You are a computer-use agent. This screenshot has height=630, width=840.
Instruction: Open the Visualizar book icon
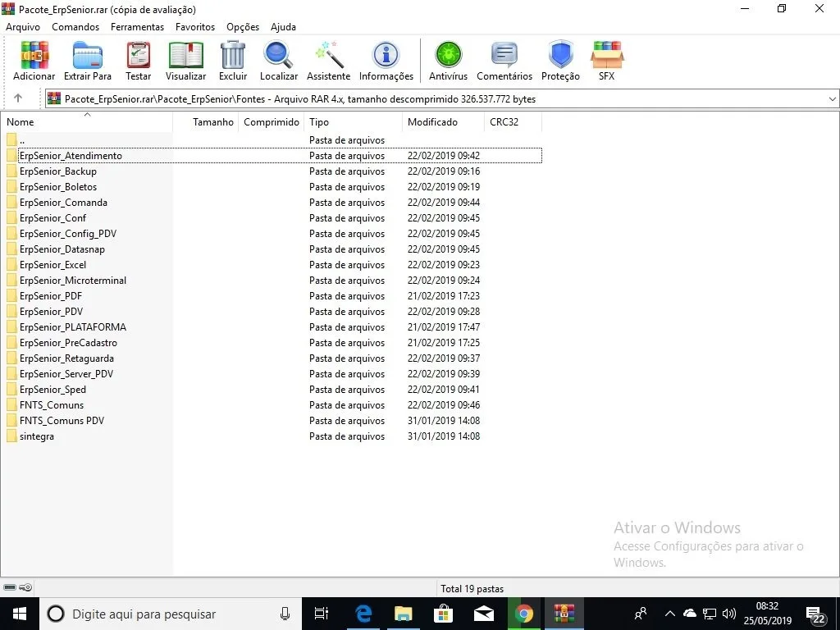185,61
